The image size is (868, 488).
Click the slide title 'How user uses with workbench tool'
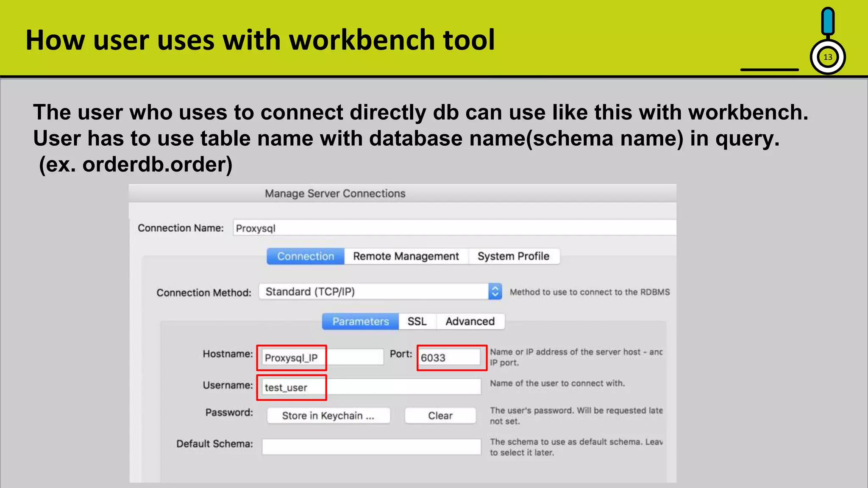click(260, 40)
